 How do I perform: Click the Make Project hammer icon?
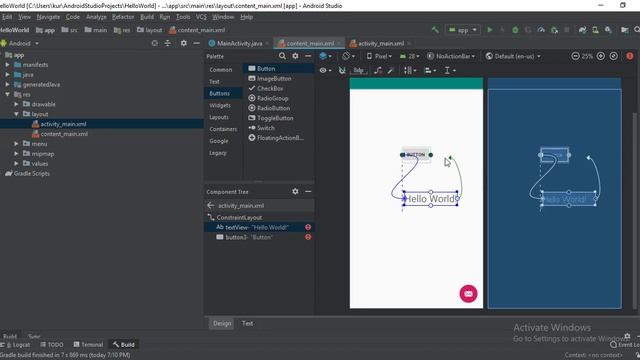[x=435, y=30]
